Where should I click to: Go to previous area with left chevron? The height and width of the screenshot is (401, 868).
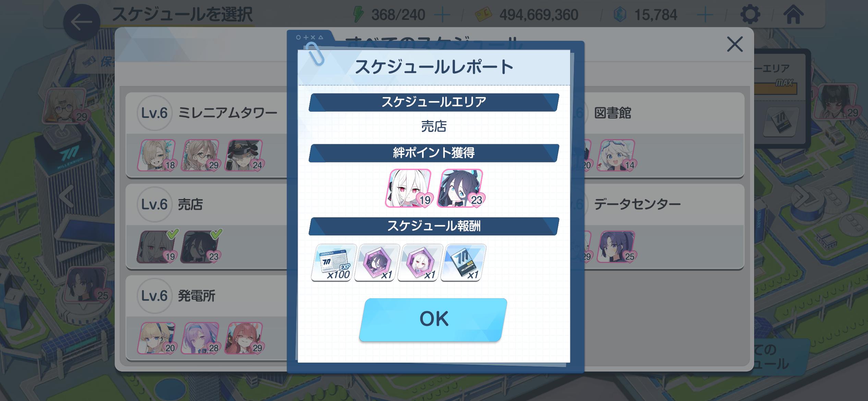click(x=67, y=196)
